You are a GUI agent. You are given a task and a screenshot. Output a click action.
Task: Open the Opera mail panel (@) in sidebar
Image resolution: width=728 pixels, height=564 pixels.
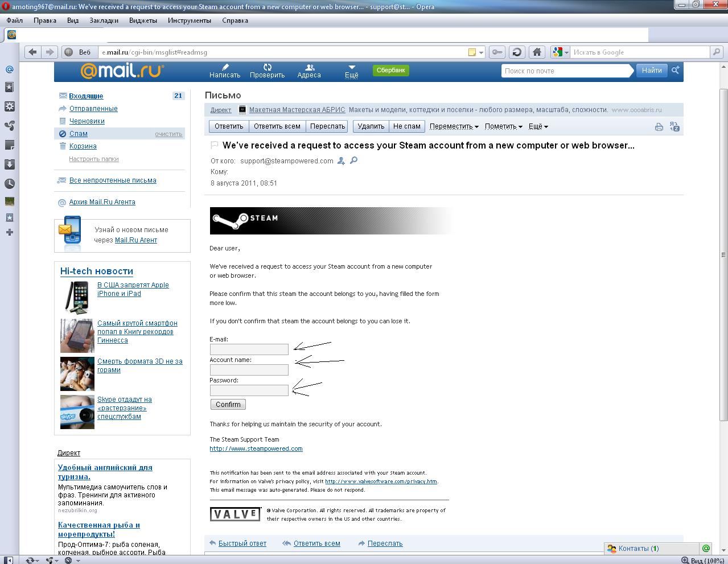[9, 69]
